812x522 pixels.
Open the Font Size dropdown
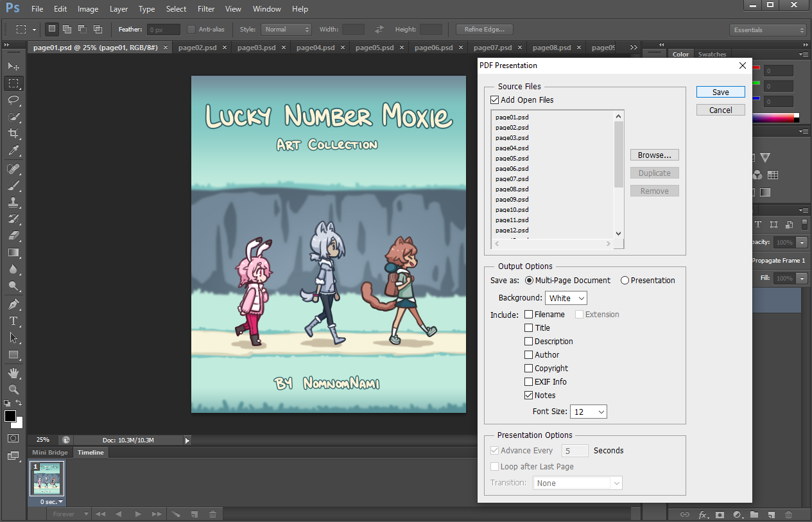[x=589, y=412]
